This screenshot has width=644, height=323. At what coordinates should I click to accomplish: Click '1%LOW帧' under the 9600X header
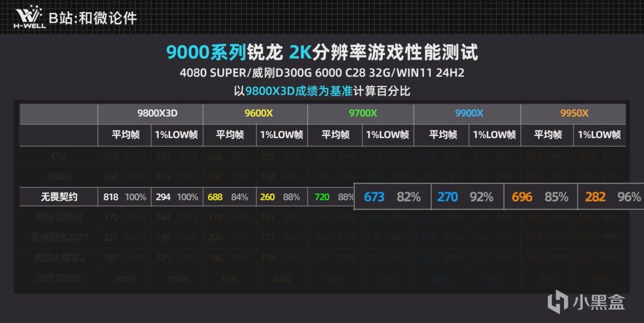[x=282, y=135]
